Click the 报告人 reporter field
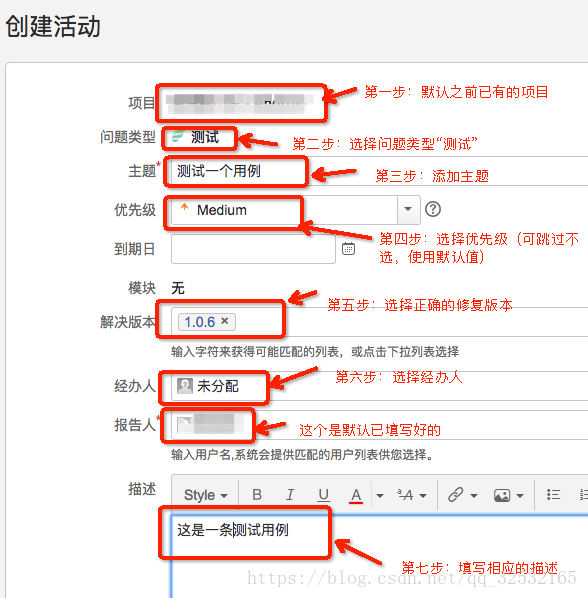 coord(379,424)
